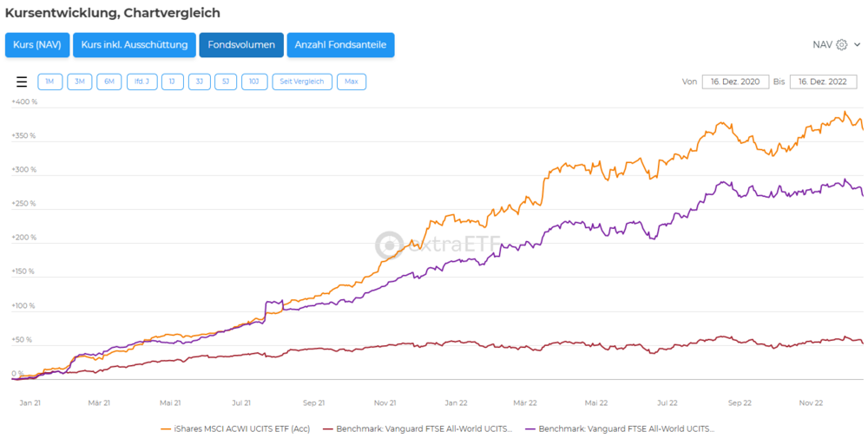Image resolution: width=868 pixels, height=438 pixels.
Task: Select the Kurs (NAV) tab
Action: tap(36, 45)
